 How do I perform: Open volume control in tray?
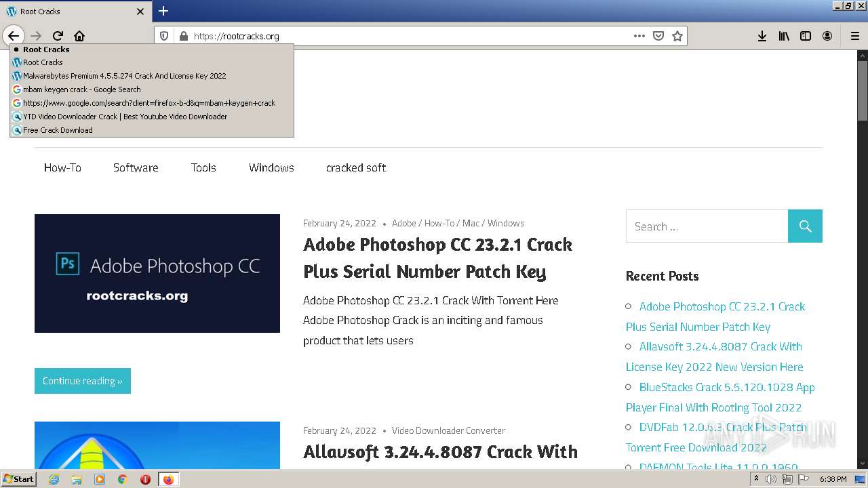tap(771, 479)
